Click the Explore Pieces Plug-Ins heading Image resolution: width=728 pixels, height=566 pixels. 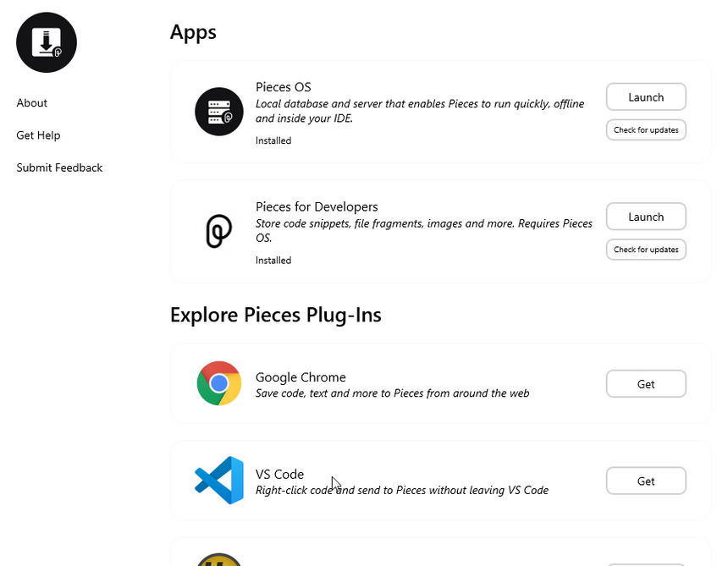pyautogui.click(x=276, y=314)
